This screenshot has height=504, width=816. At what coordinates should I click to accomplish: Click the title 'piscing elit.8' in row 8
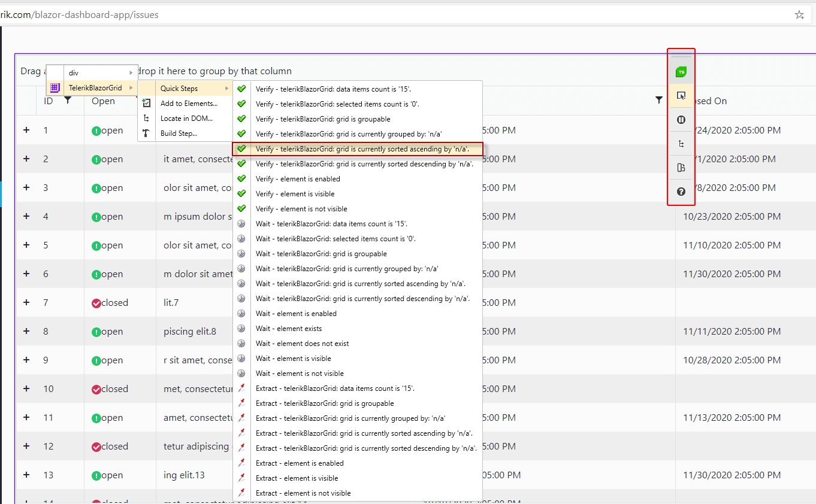pos(190,332)
